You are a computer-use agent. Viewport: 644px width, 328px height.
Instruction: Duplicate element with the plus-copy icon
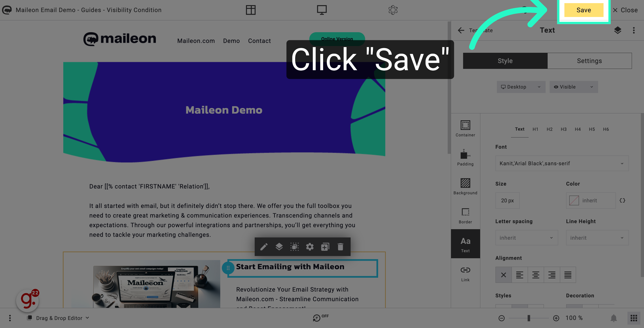click(x=325, y=247)
